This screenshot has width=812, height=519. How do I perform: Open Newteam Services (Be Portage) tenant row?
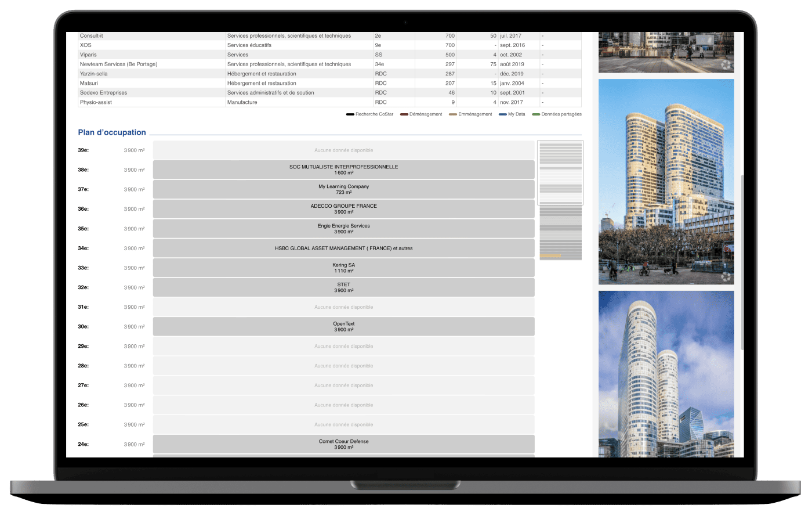click(119, 64)
